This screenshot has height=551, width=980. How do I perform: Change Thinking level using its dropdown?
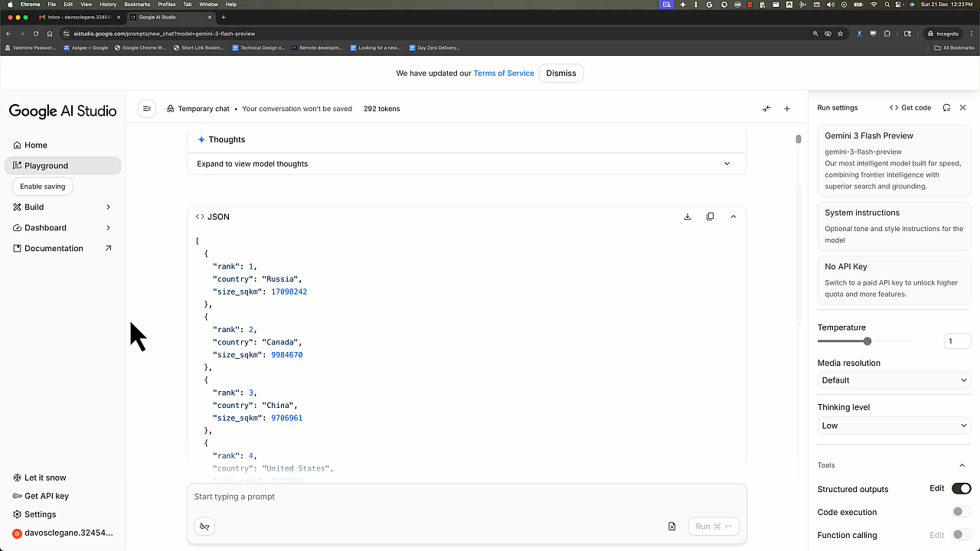click(893, 425)
